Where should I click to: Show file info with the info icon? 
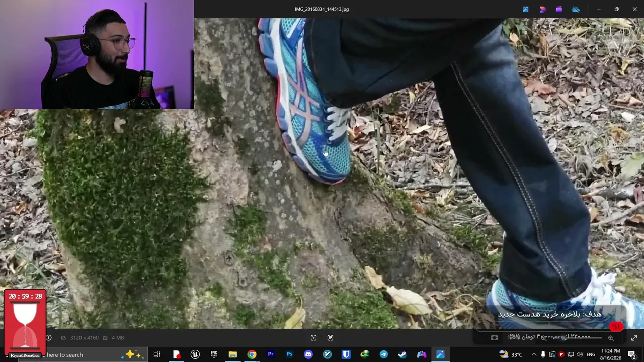click(x=49, y=338)
